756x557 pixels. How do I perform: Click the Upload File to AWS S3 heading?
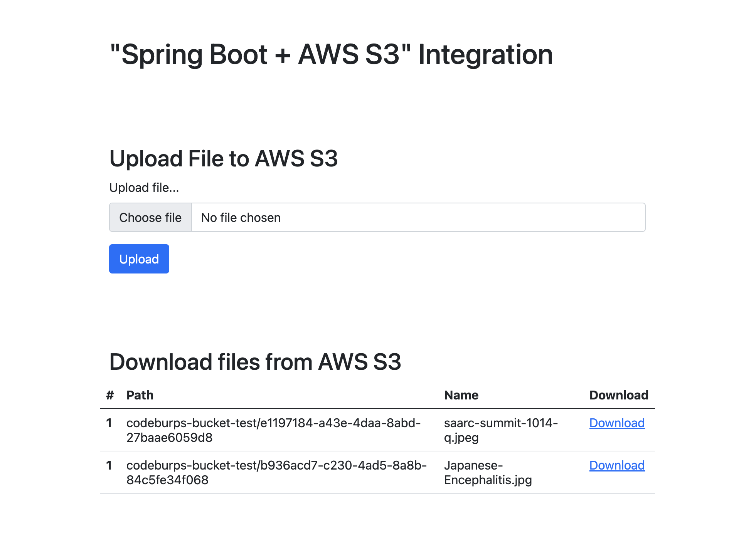click(x=224, y=158)
